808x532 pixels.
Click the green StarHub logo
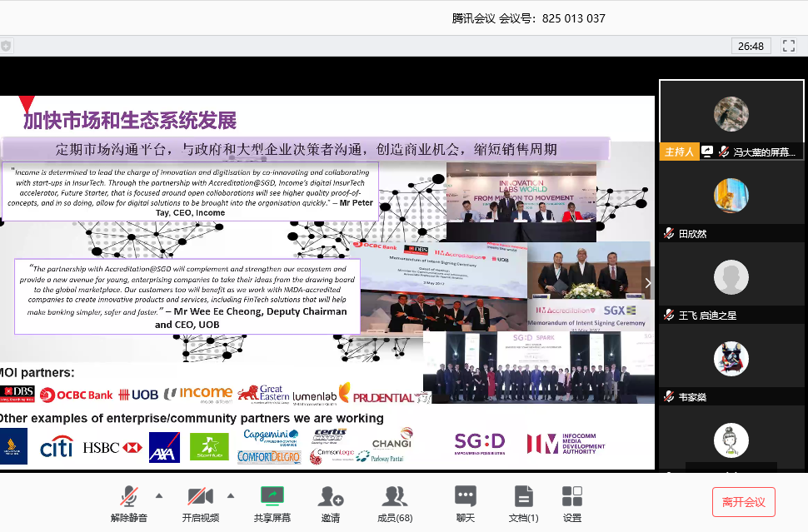point(209,446)
